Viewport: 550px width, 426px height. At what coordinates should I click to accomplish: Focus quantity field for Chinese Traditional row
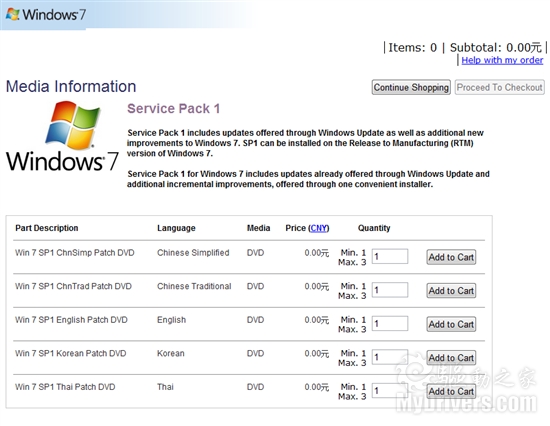click(390, 290)
